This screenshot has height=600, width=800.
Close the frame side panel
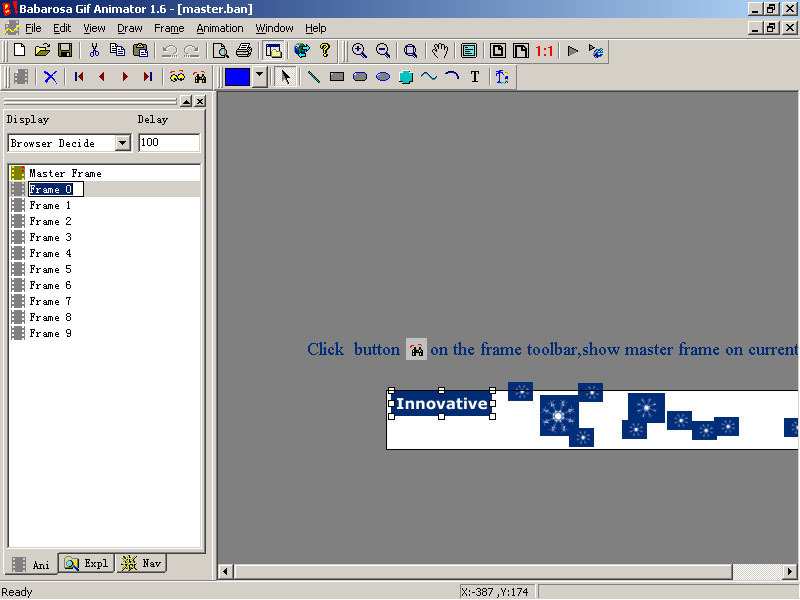pos(200,101)
